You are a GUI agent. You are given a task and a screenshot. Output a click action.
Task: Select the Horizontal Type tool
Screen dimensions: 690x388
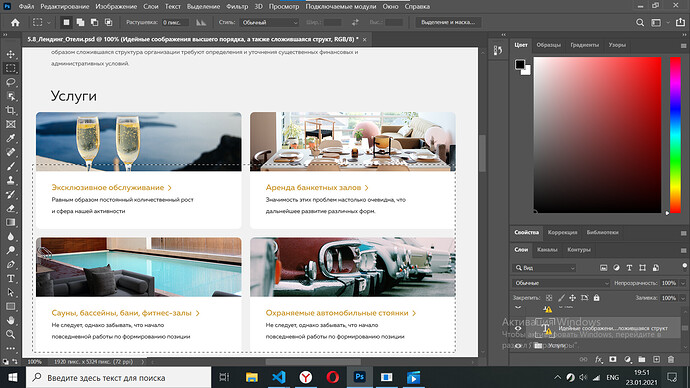11,278
